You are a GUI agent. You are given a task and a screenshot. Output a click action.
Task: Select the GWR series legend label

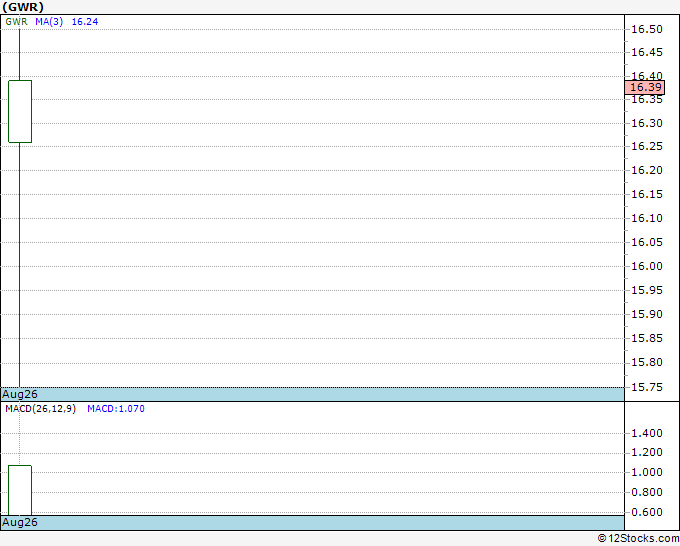click(16, 22)
